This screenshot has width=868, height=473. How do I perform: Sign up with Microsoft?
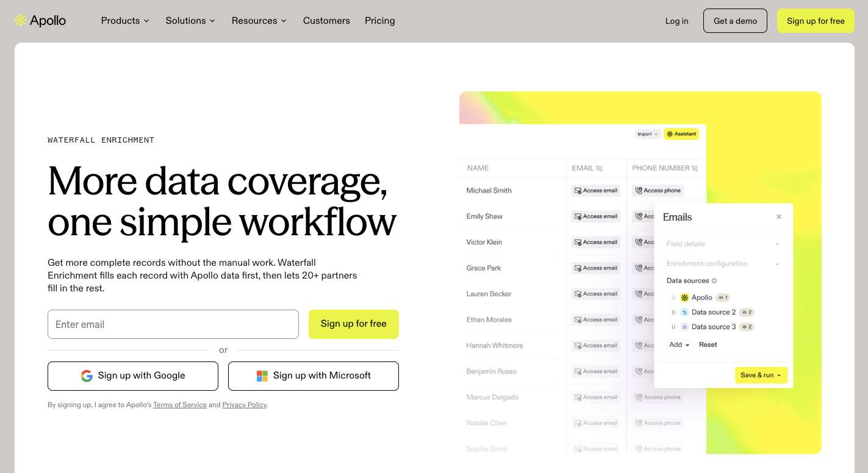[x=314, y=376]
